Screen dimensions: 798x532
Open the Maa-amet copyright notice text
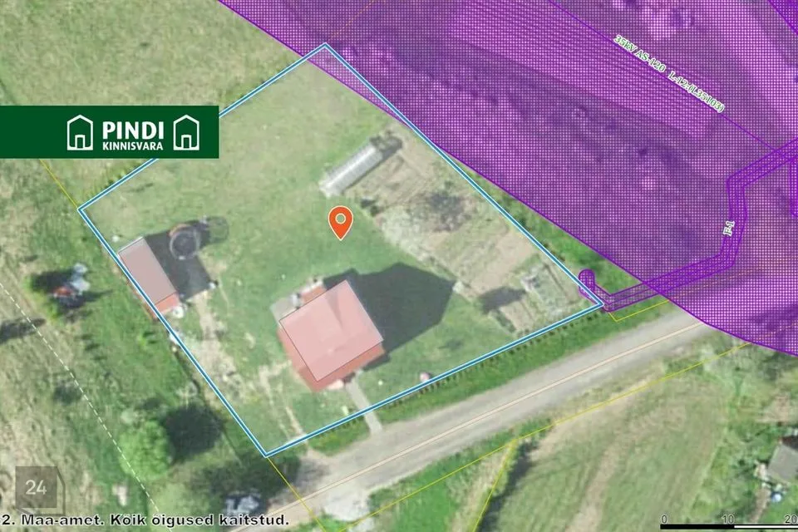point(145,520)
